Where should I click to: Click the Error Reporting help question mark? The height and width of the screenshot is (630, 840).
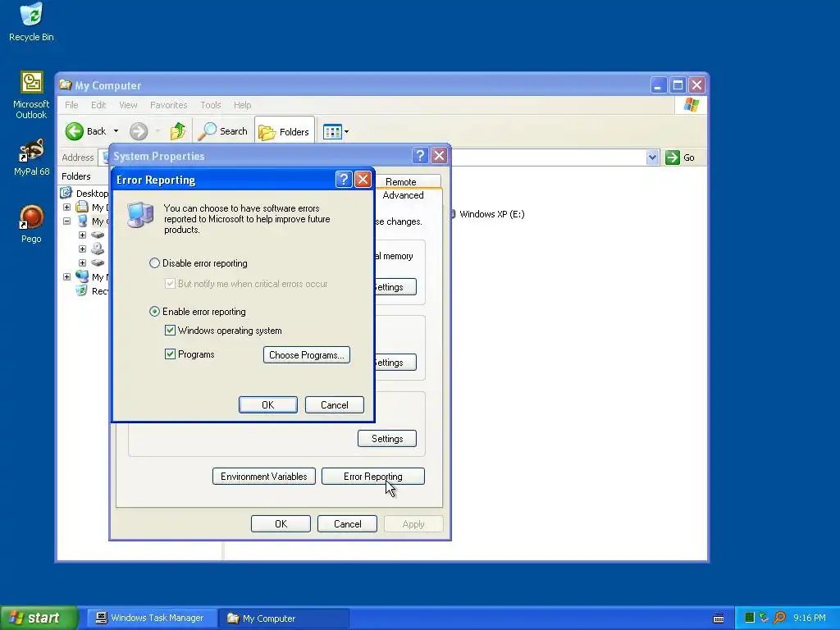344,180
